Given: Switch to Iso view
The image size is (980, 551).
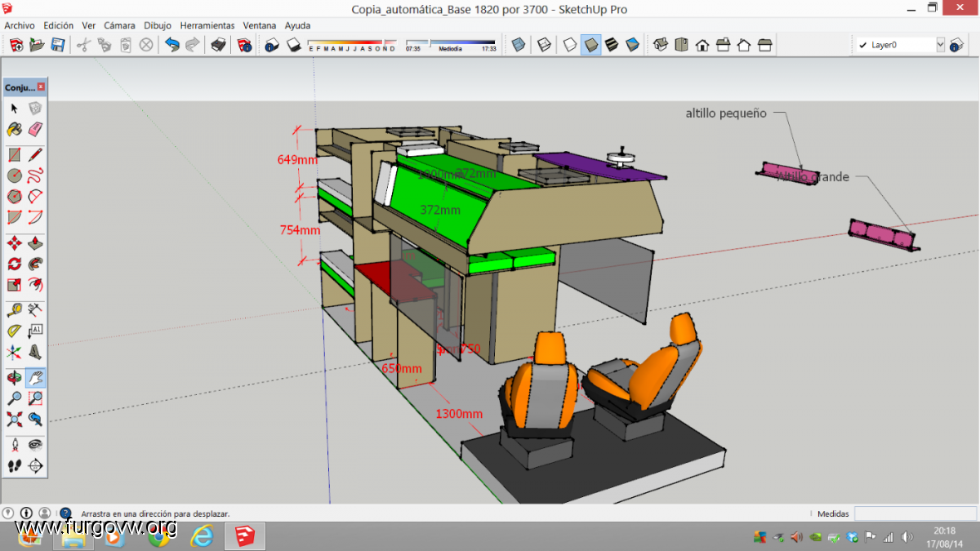Looking at the screenshot, I should pos(661,45).
